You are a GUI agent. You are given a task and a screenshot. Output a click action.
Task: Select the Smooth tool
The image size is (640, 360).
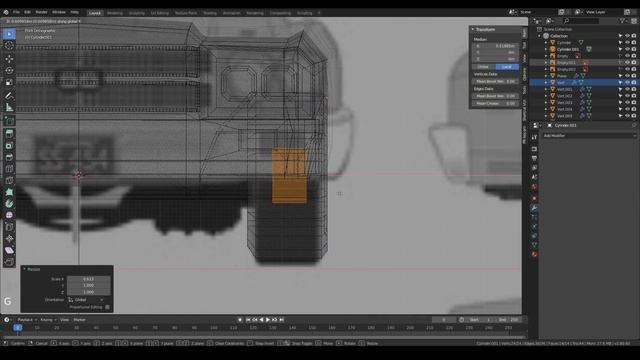[9, 215]
